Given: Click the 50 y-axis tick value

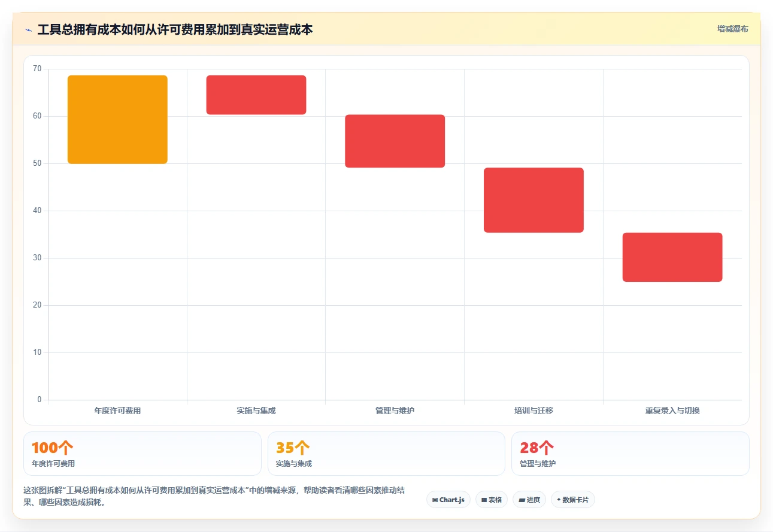Looking at the screenshot, I should pos(37,163).
